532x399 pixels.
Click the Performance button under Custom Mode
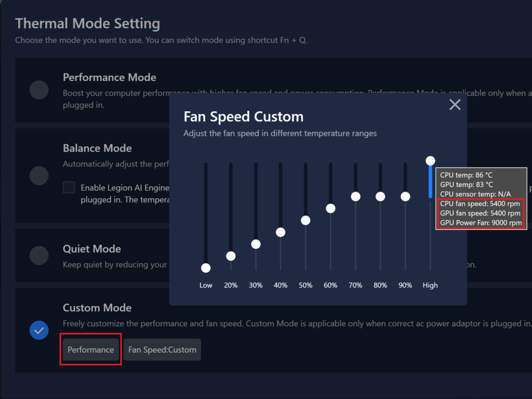90,350
